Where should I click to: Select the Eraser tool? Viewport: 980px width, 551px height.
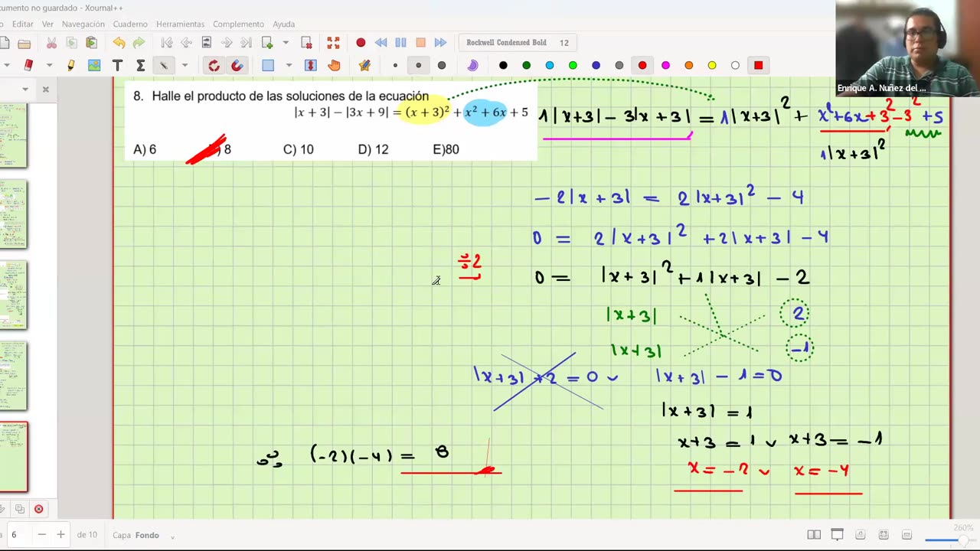(28, 66)
